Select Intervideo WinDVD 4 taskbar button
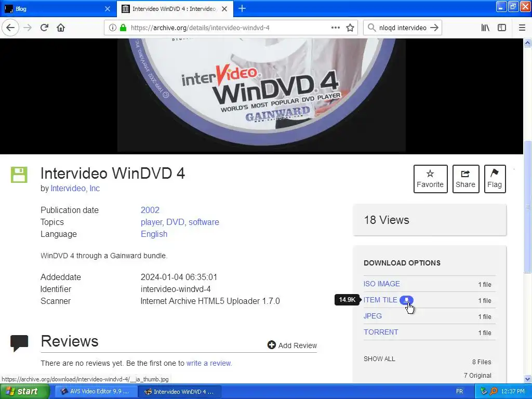Viewport: 532px width, 399px height. pos(180,392)
